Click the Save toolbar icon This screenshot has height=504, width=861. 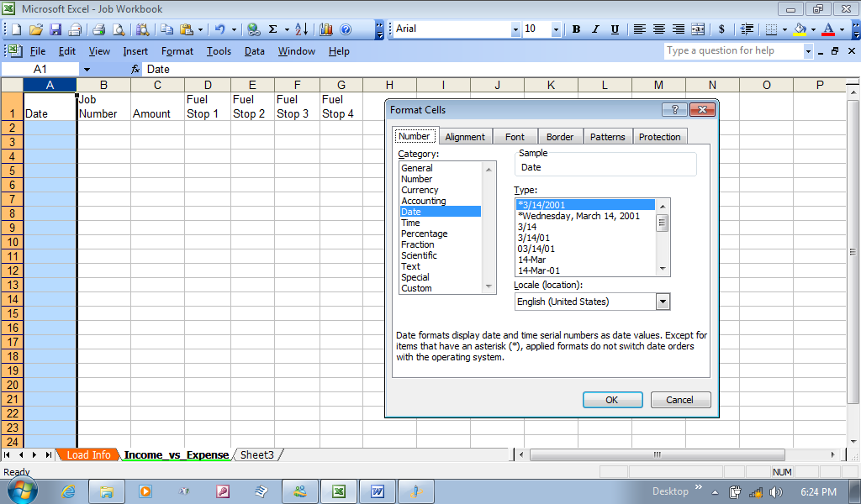pyautogui.click(x=55, y=29)
